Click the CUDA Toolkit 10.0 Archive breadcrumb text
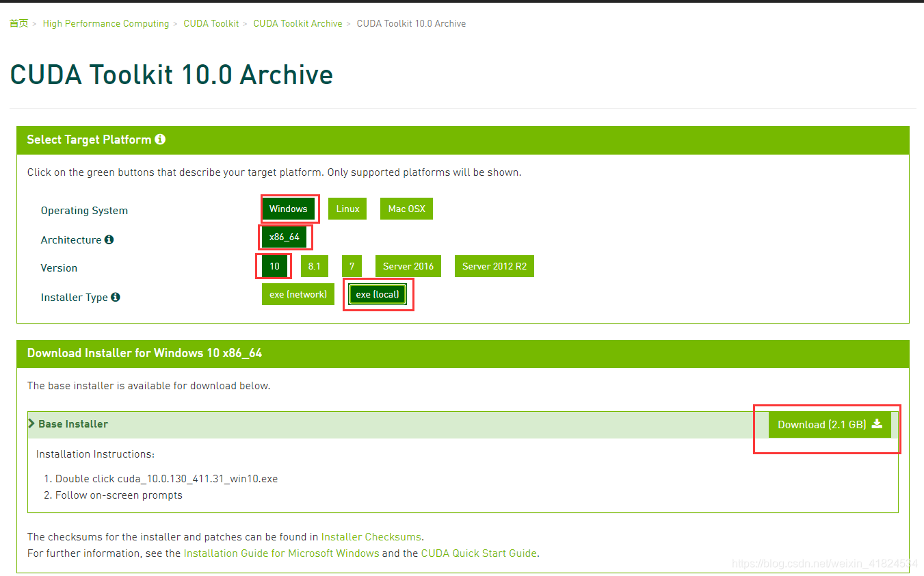The height and width of the screenshot is (576, 924). tap(411, 23)
